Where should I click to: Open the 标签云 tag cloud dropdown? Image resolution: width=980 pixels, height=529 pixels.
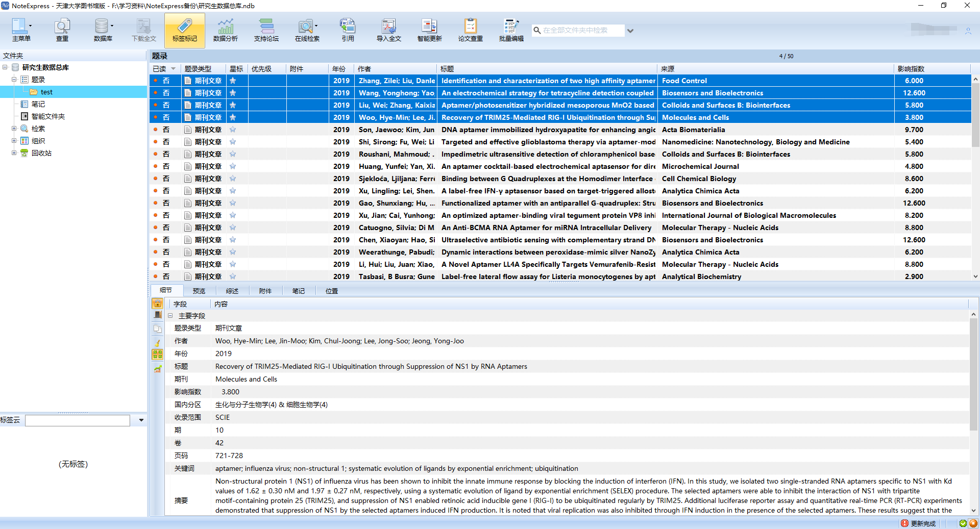141,420
